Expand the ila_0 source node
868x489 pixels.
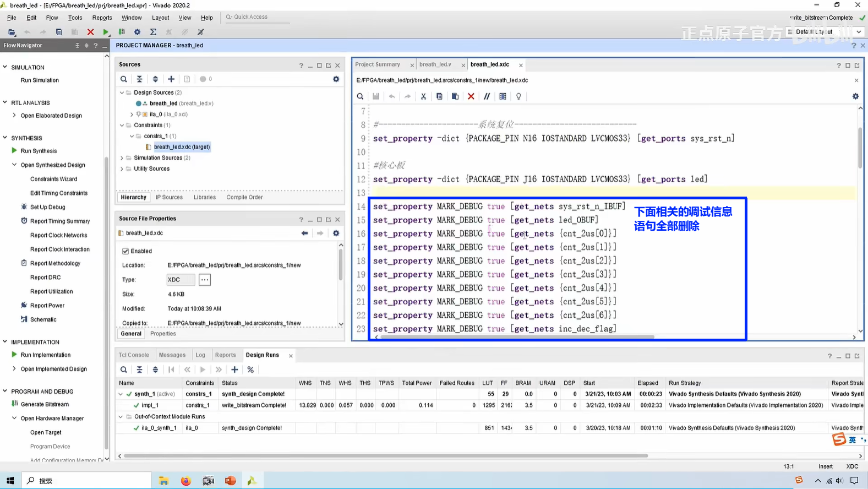coord(132,115)
